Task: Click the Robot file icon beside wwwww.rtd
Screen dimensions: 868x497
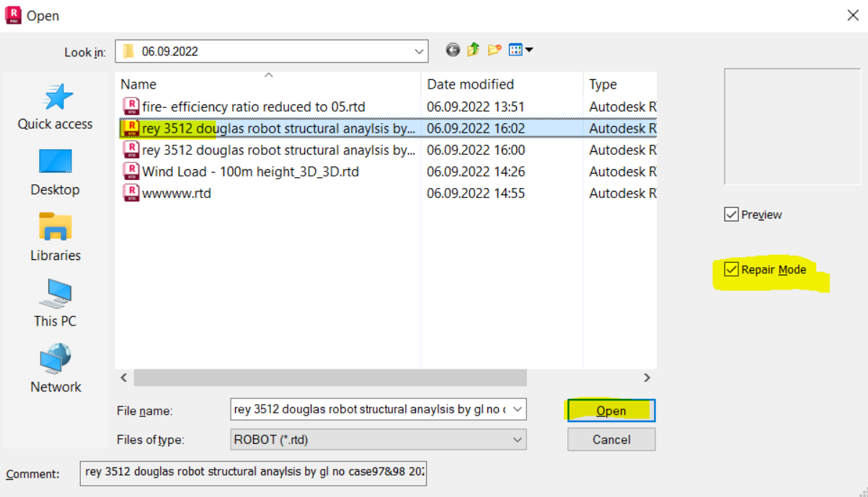Action: point(130,193)
